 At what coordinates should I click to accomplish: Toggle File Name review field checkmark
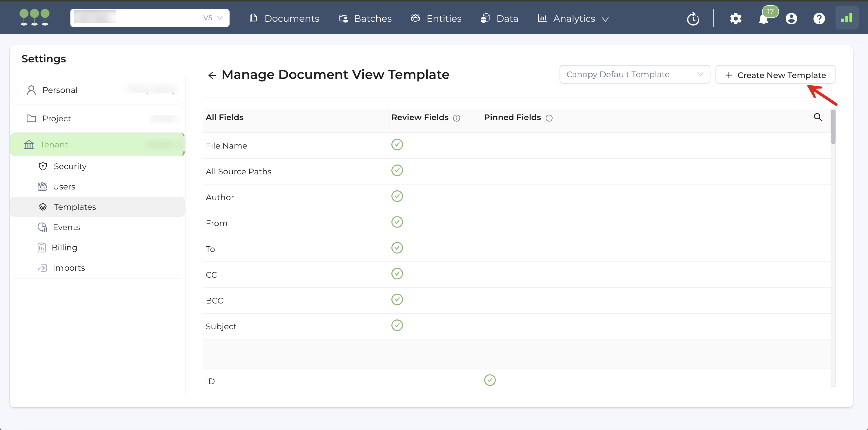coord(397,145)
